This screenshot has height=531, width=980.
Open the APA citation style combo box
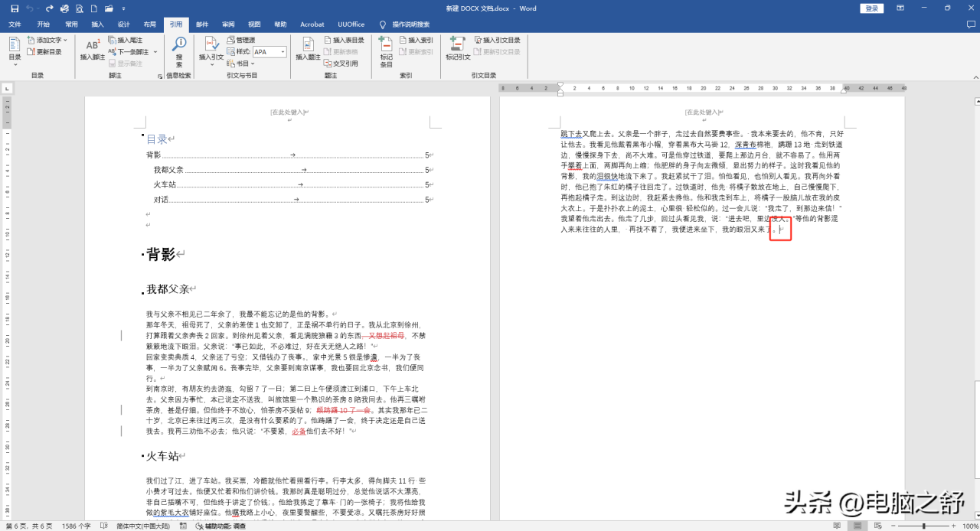coord(269,51)
